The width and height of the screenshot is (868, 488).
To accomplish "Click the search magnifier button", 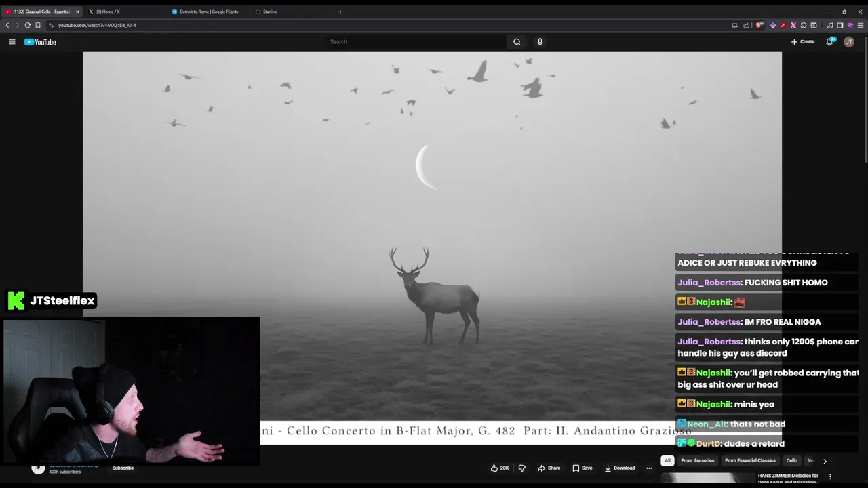I will click(517, 42).
